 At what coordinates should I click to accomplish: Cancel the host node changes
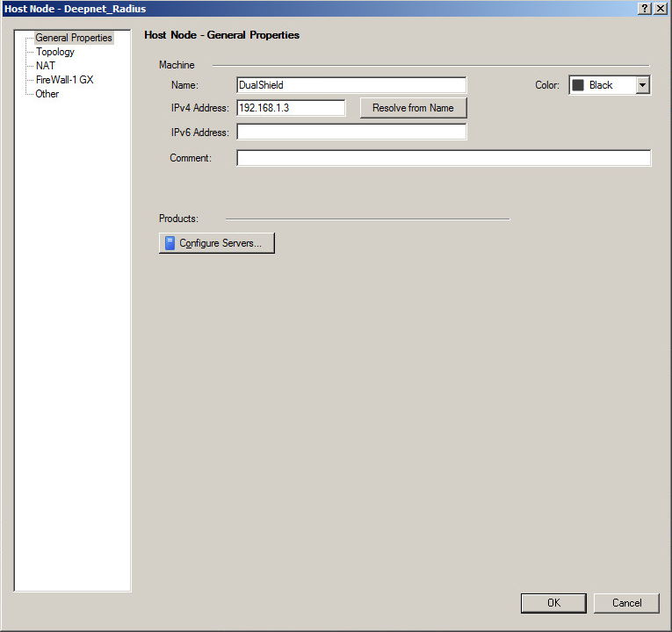coord(626,603)
